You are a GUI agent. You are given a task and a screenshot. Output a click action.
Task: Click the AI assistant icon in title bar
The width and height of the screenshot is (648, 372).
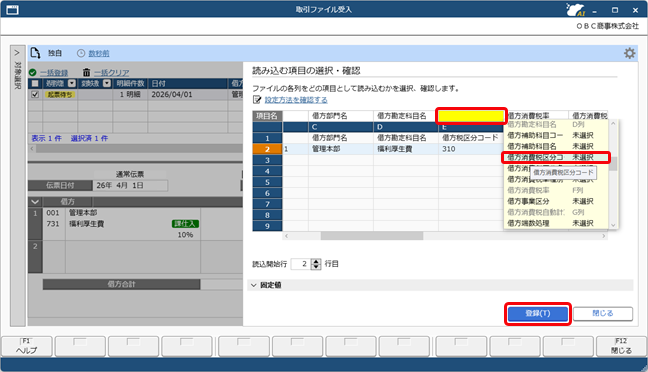coord(576,10)
